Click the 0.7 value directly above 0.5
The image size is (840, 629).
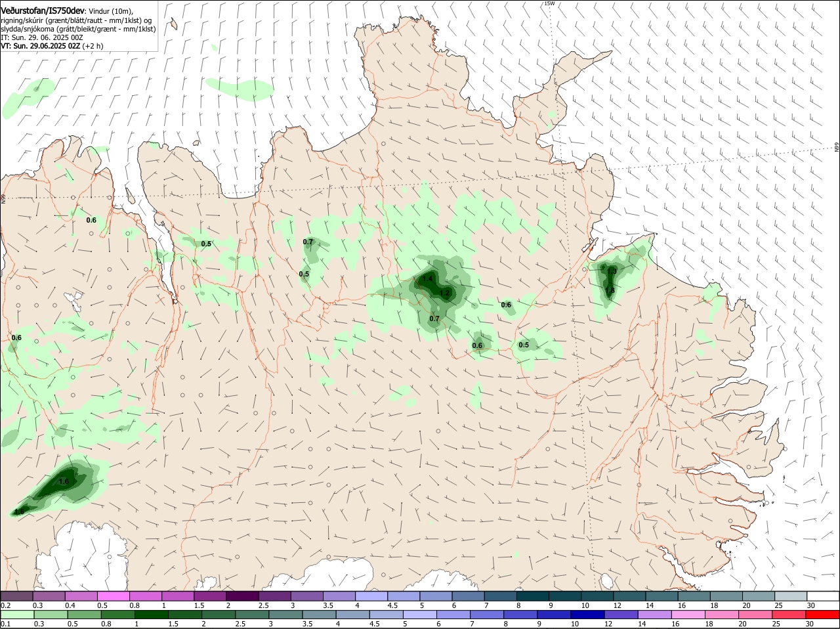308,242
